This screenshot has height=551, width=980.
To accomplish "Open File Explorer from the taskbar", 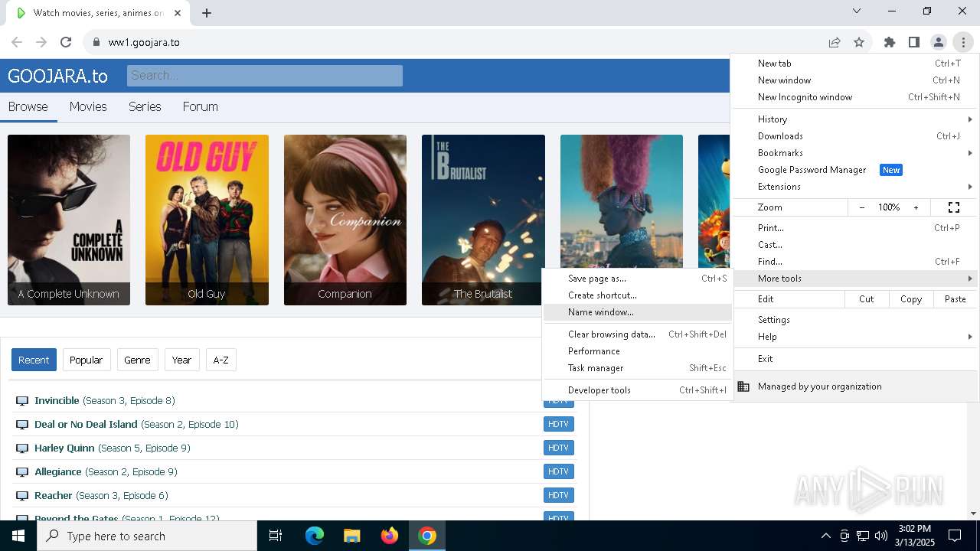I will tap(352, 536).
